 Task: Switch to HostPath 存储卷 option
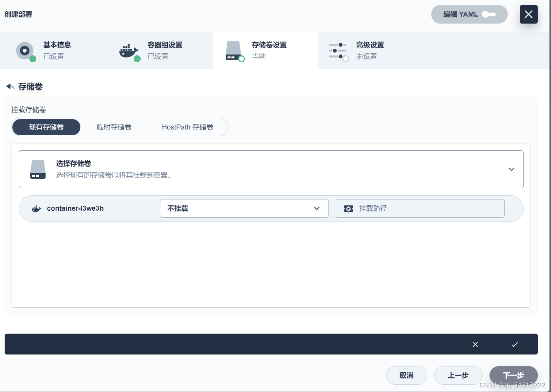coord(187,127)
